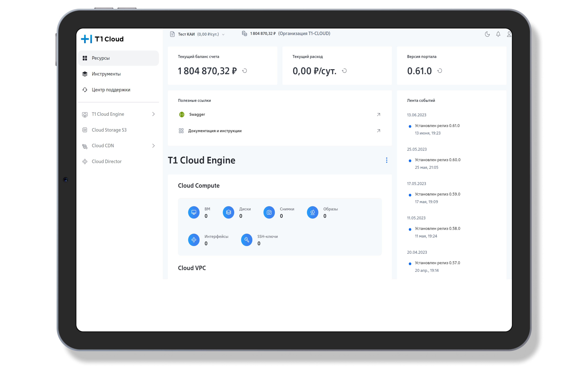
Task: Refresh the current account balance
Action: [x=245, y=71]
